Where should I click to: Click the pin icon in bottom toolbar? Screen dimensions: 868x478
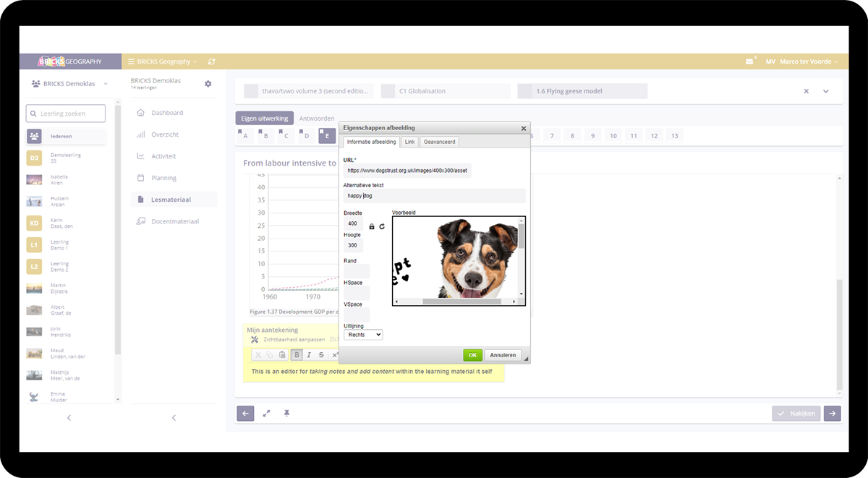pos(286,413)
